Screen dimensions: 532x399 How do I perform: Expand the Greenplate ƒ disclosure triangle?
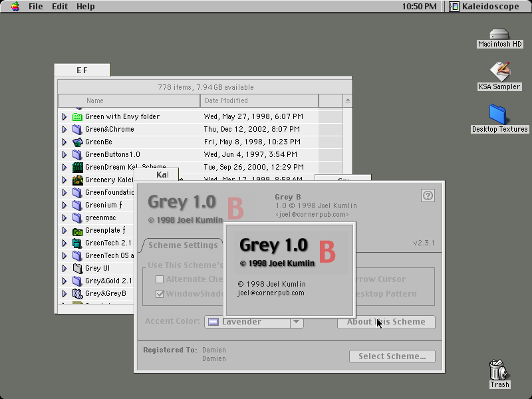[x=65, y=231]
